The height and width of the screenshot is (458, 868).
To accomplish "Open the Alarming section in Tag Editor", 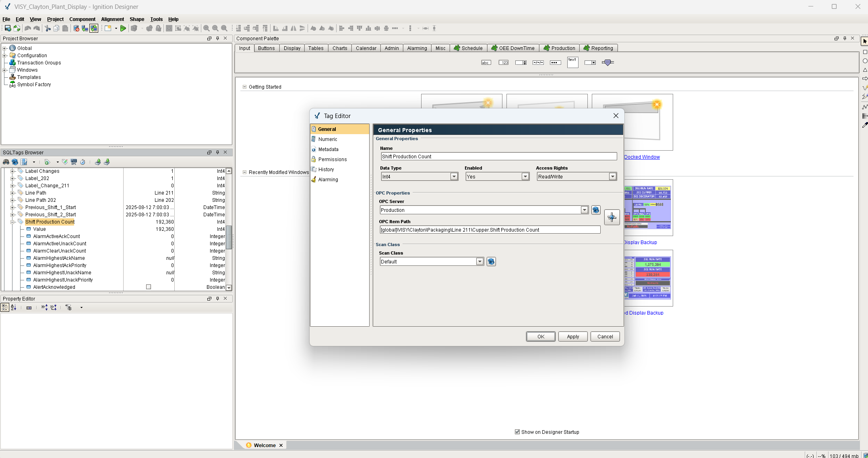I will tap(328, 180).
